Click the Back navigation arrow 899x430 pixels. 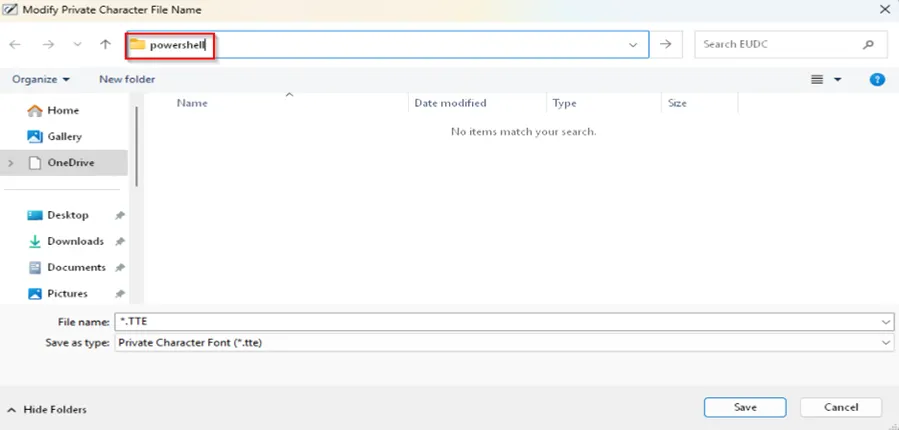coord(15,45)
